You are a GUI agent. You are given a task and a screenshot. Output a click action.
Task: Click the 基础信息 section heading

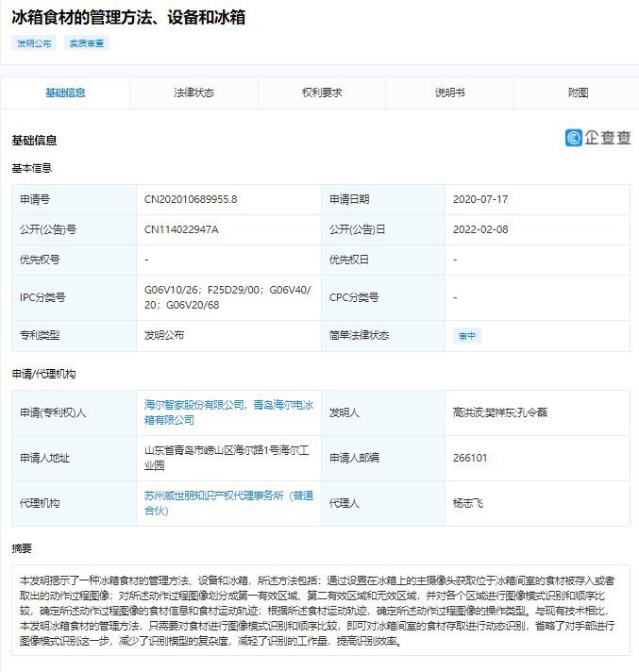(34, 141)
